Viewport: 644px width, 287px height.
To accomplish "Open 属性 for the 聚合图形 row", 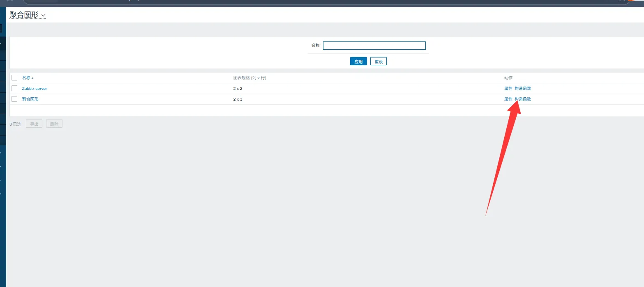I will click(x=508, y=99).
